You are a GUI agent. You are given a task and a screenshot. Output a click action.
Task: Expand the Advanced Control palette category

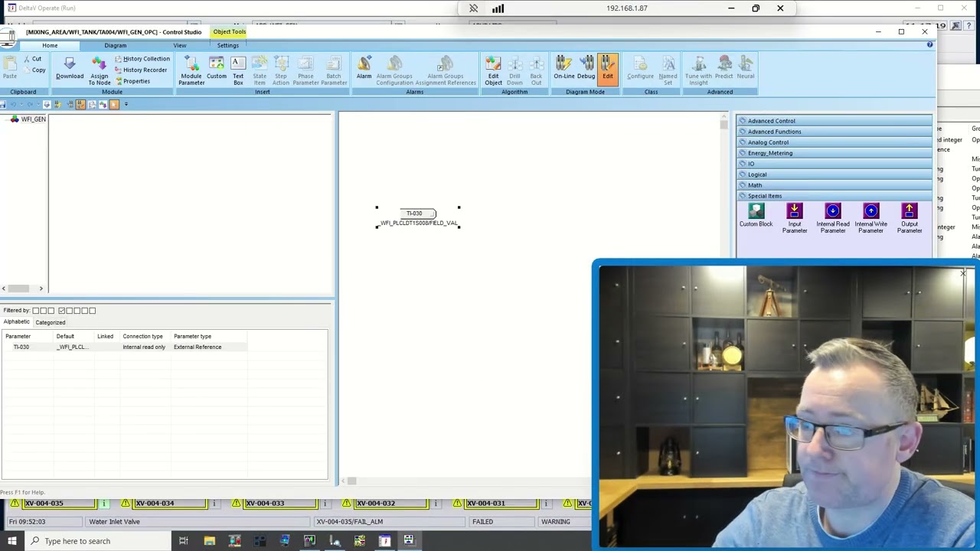point(834,121)
